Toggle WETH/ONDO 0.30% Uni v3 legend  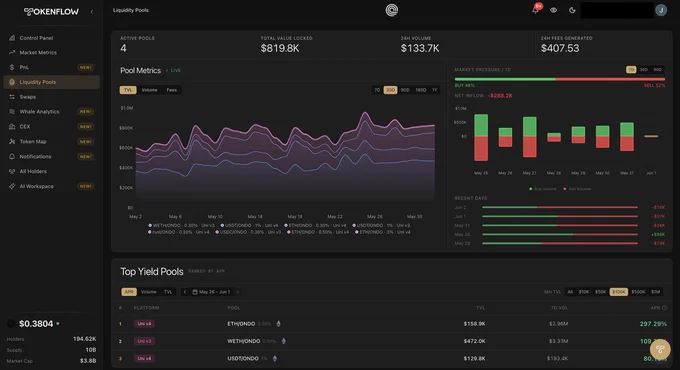pyautogui.click(x=181, y=226)
